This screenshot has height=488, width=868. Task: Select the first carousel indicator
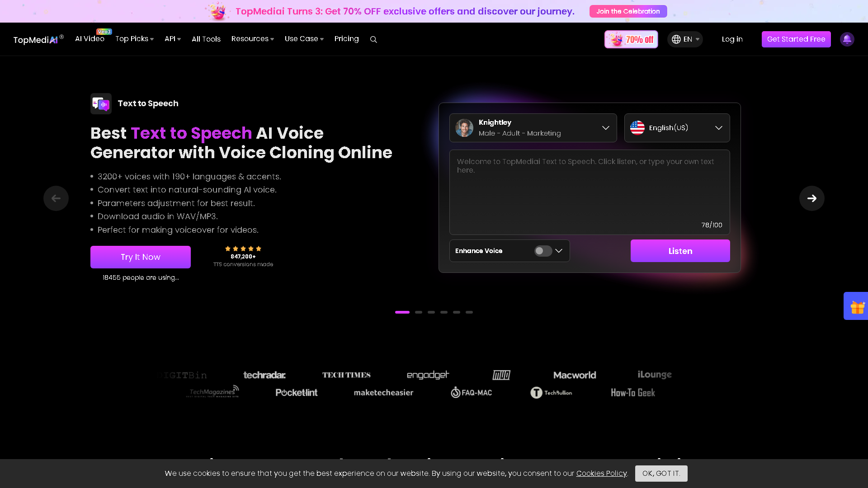(x=402, y=312)
